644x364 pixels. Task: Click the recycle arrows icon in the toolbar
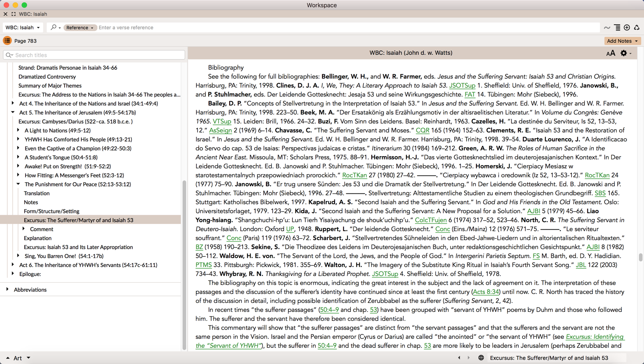pyautogui.click(x=636, y=28)
